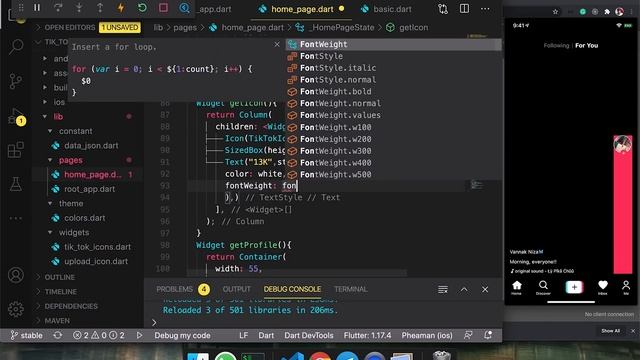This screenshot has width=640, height=360.
Task: Choose FontWeight.bold suggestion
Action: point(393,91)
